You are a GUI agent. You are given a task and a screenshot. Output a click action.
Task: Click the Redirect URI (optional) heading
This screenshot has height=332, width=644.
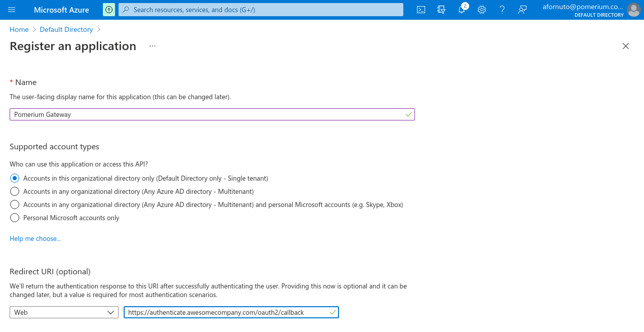[x=50, y=272]
